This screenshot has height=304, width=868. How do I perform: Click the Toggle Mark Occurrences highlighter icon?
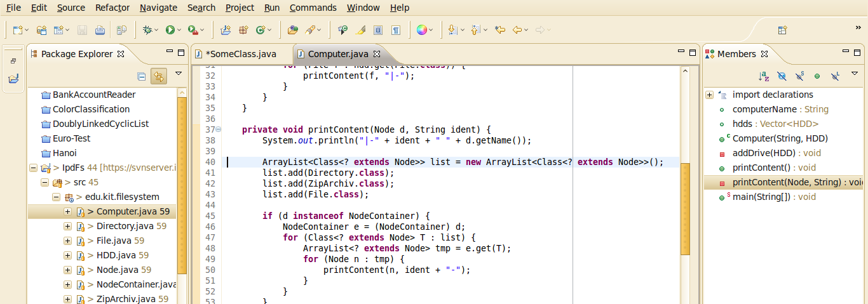pyautogui.click(x=360, y=30)
